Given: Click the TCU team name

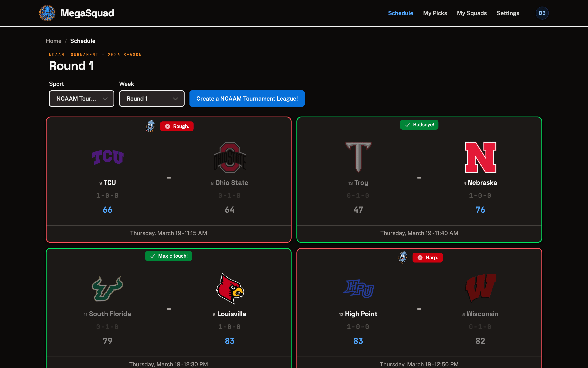Looking at the screenshot, I should pos(110,183).
